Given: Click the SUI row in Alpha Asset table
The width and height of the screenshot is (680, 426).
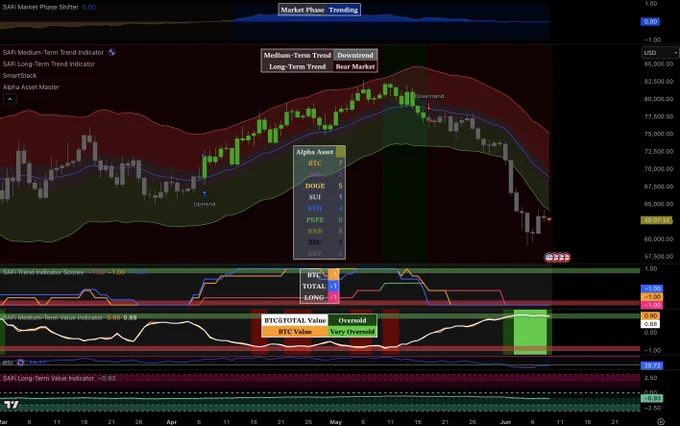Looking at the screenshot, I should point(319,197).
